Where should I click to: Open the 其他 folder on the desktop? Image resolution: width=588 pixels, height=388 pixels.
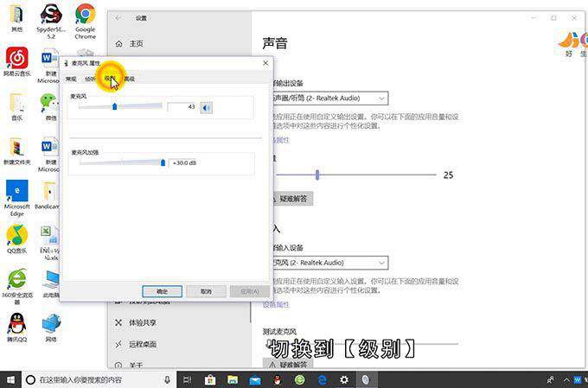click(17, 19)
